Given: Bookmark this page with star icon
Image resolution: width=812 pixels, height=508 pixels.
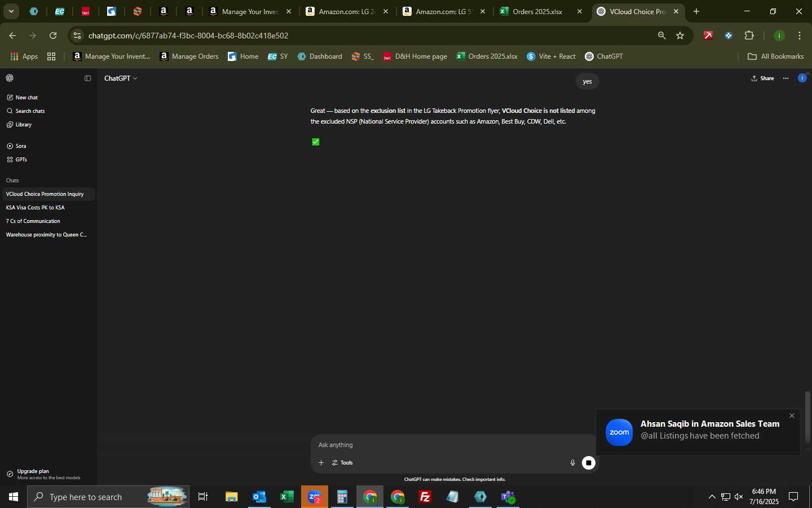Looking at the screenshot, I should pyautogui.click(x=680, y=36).
